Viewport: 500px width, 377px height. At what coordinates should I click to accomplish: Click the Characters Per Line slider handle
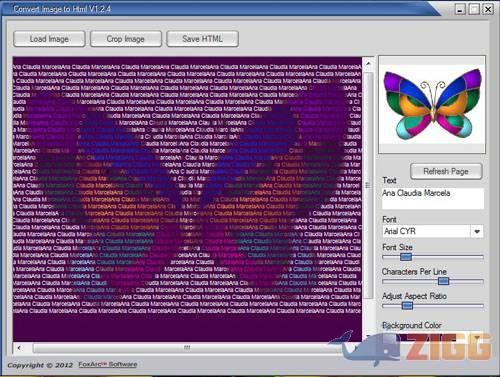(443, 281)
